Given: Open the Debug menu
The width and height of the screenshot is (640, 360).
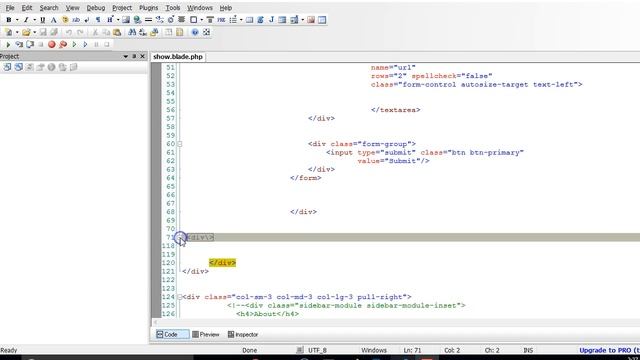Looking at the screenshot, I should pos(96,8).
